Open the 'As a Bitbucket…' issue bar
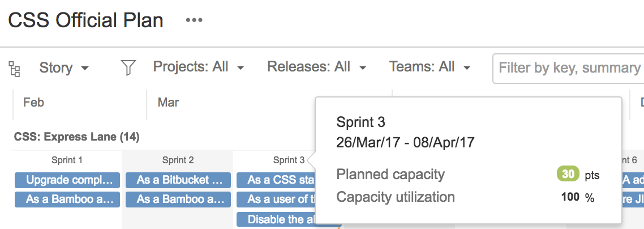This screenshot has width=644, height=229. (178, 180)
